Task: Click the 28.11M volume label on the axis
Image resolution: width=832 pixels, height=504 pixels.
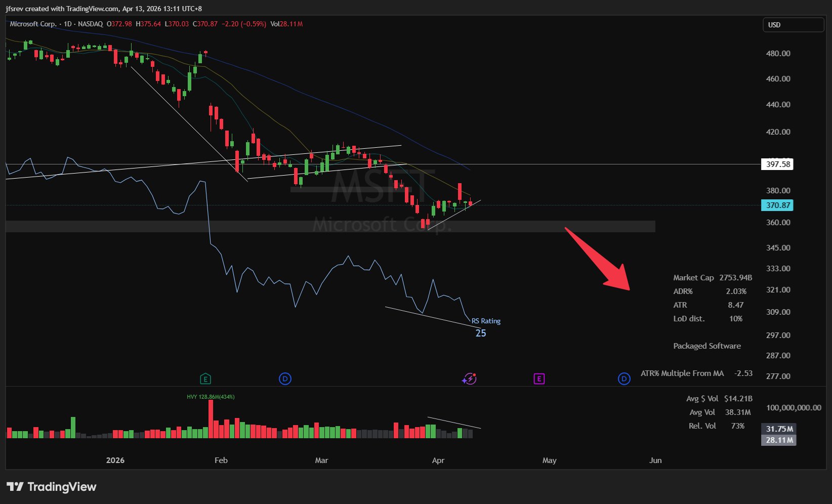Action: click(779, 440)
